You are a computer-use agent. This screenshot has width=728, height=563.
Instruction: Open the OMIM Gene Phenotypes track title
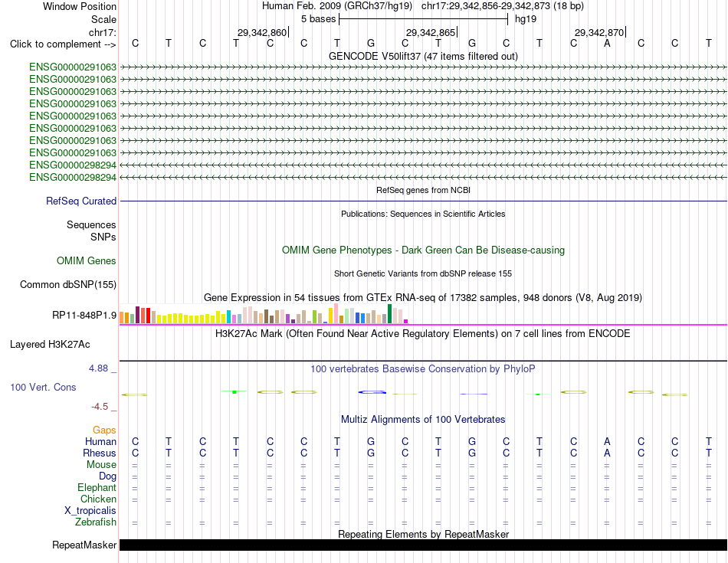pyautogui.click(x=423, y=250)
